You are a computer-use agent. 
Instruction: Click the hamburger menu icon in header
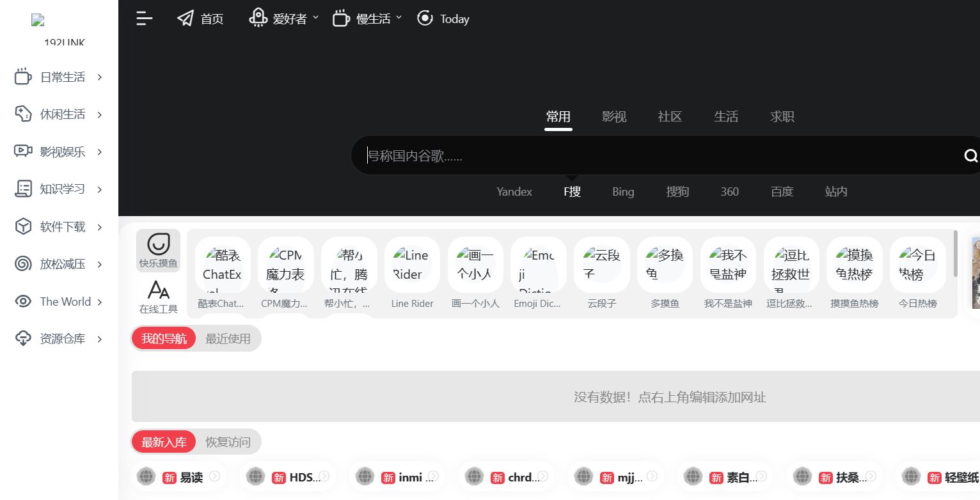(145, 19)
